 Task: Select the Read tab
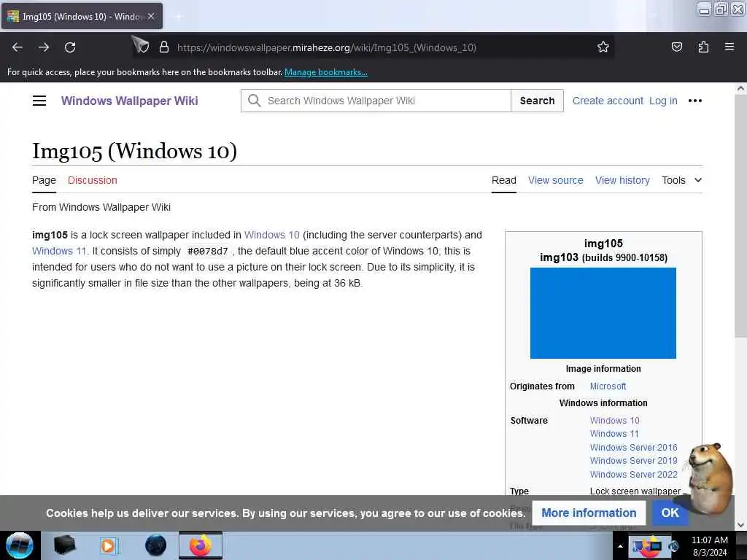(503, 180)
